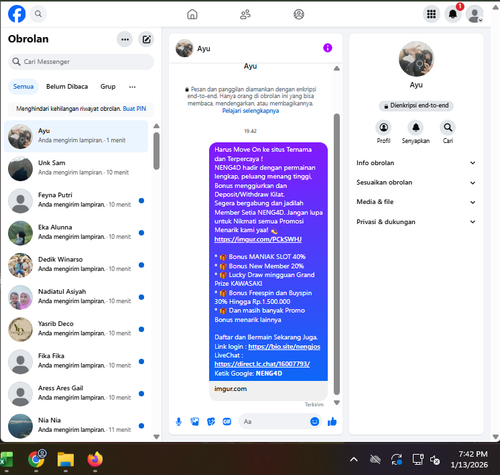Go to the Home feed icon

192,14
